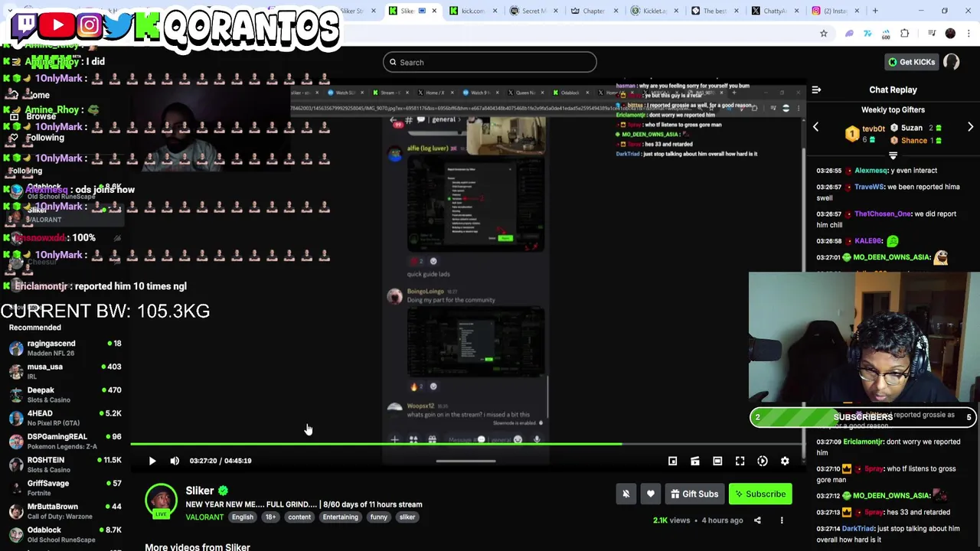The height and width of the screenshot is (551, 980).
Task: Select the sliker tag
Action: (x=407, y=517)
